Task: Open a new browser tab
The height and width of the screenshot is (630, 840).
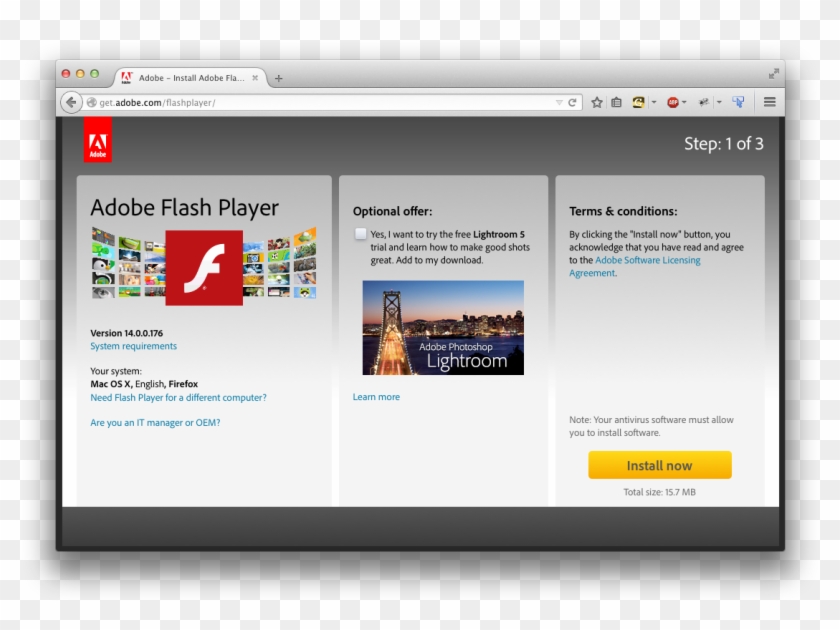Action: 278,76
